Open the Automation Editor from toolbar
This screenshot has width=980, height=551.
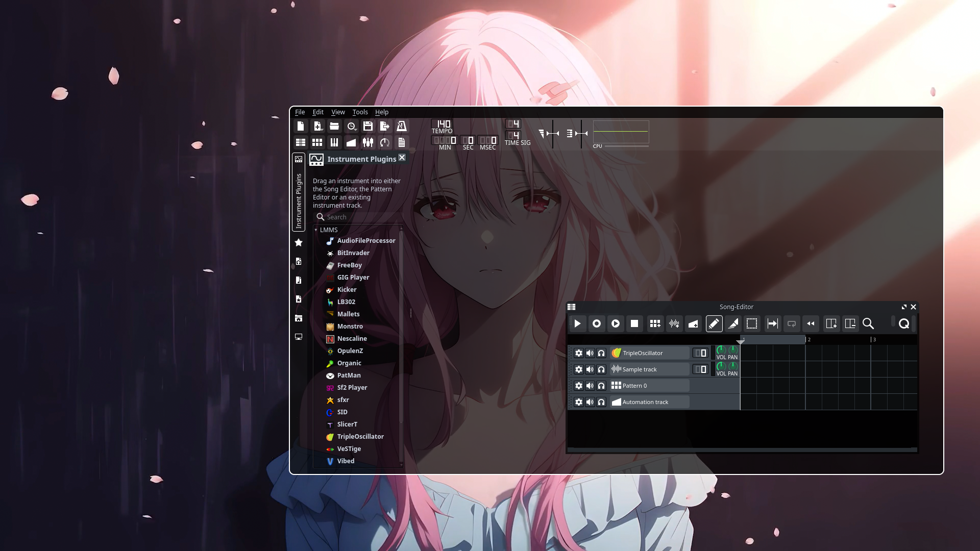click(x=351, y=143)
